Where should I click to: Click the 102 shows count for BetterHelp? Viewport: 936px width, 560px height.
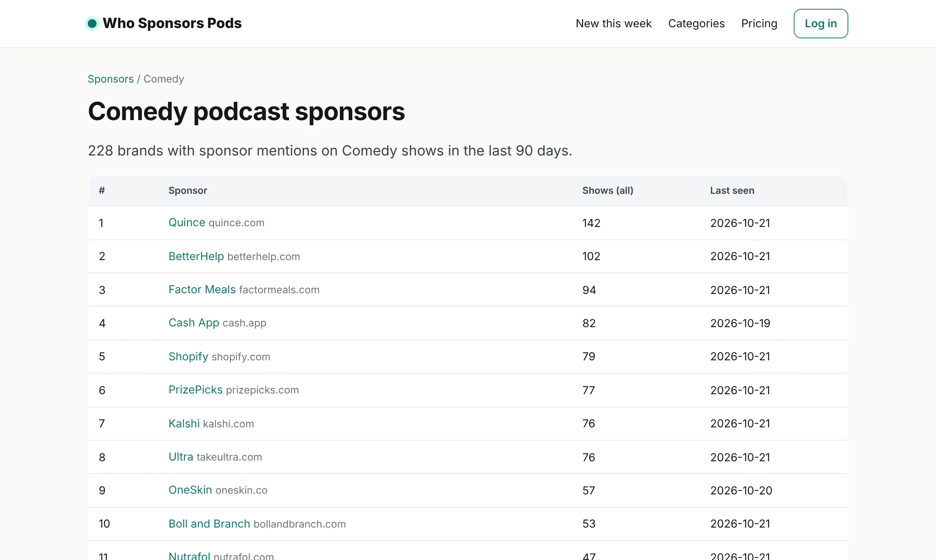click(591, 256)
